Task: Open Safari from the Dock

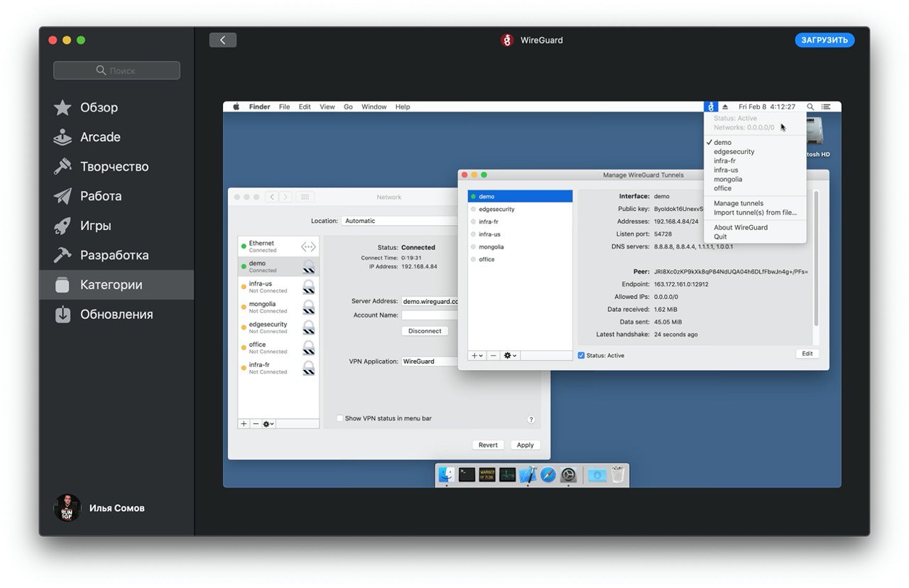Action: 548,475
